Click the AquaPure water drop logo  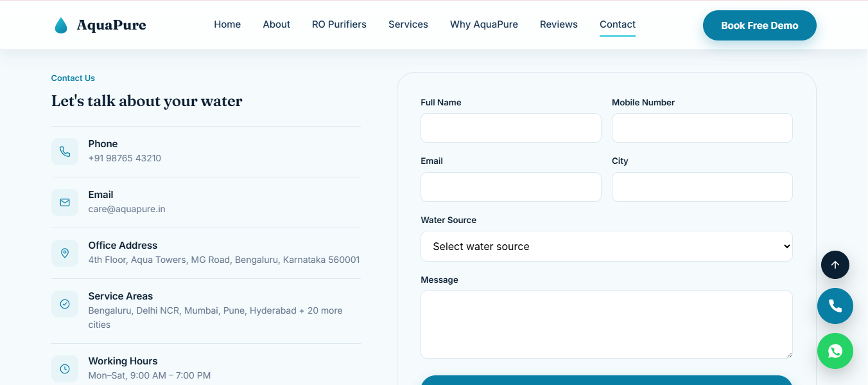[x=61, y=25]
